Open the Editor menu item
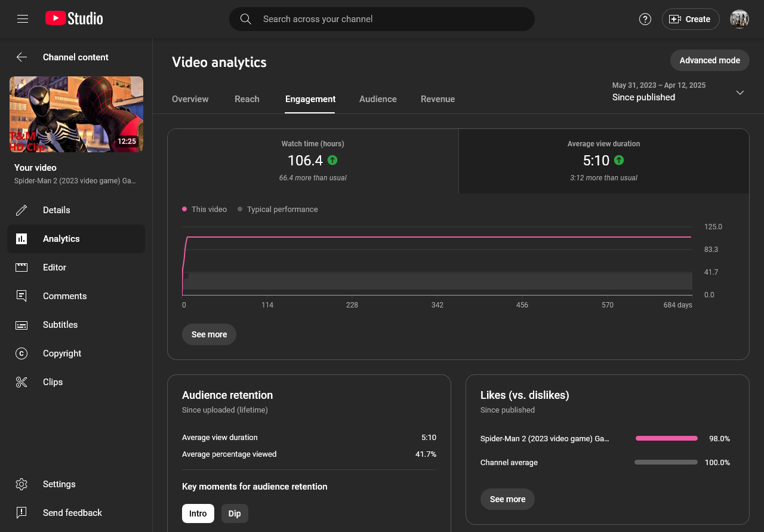This screenshot has height=532, width=764. tap(76, 267)
